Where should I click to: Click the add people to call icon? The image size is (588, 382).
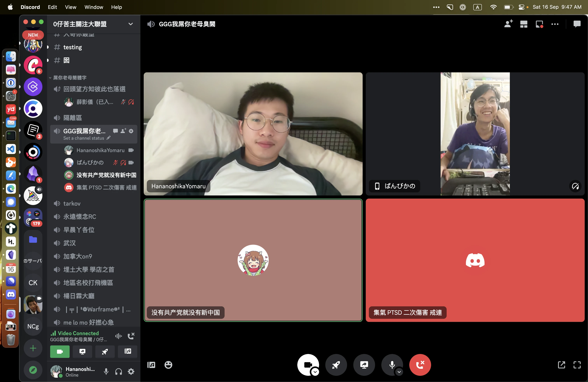508,24
